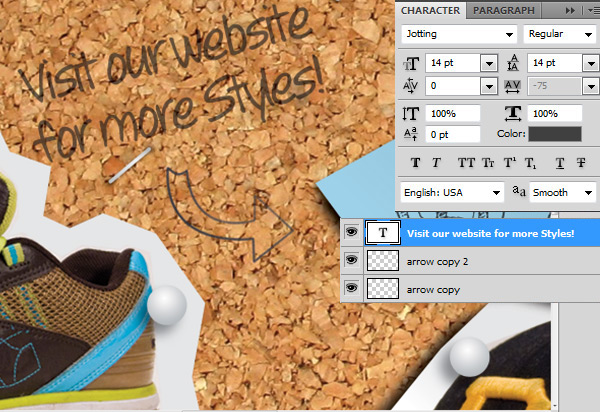Expand the 14 pt leading dropdown
Screen dimensions: 600x412
591,64
